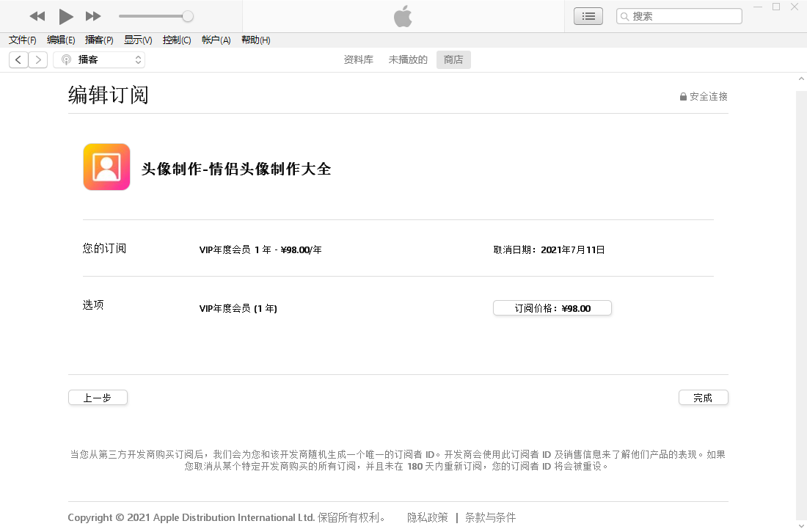Click the Apple logo in the top bar
Image resolution: width=807 pixels, height=532 pixels.
coord(403,16)
